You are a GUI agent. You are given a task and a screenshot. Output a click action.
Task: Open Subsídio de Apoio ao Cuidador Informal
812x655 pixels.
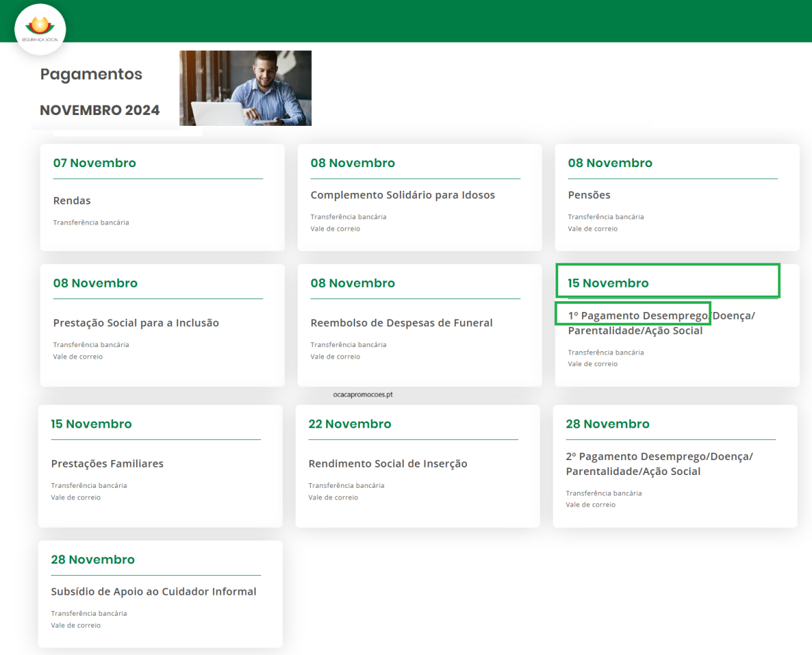154,592
